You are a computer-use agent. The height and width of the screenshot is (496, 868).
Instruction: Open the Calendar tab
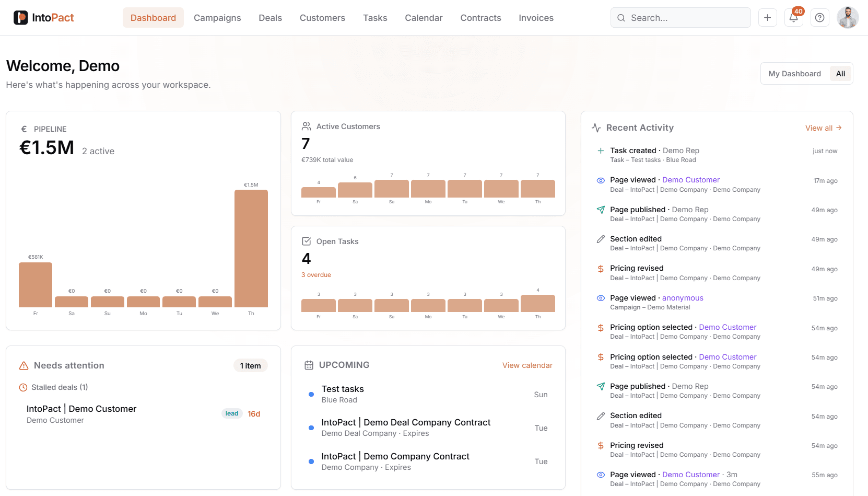click(424, 18)
